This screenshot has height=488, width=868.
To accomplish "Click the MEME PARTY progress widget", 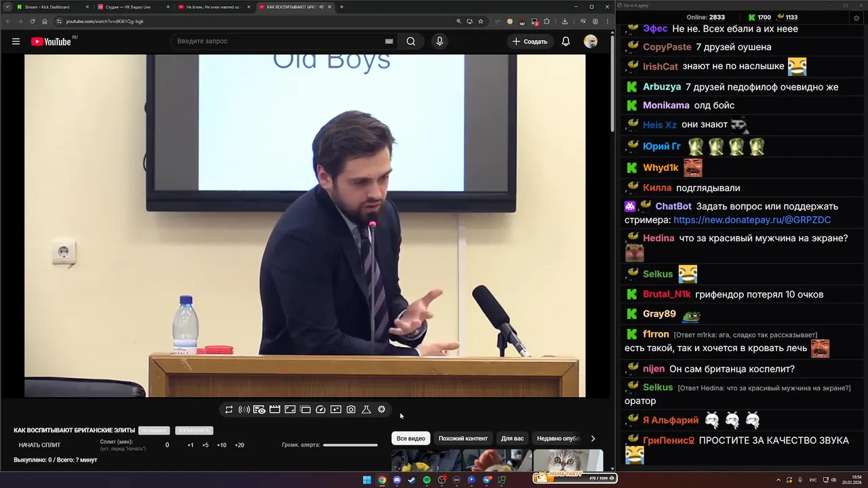I will point(575,477).
